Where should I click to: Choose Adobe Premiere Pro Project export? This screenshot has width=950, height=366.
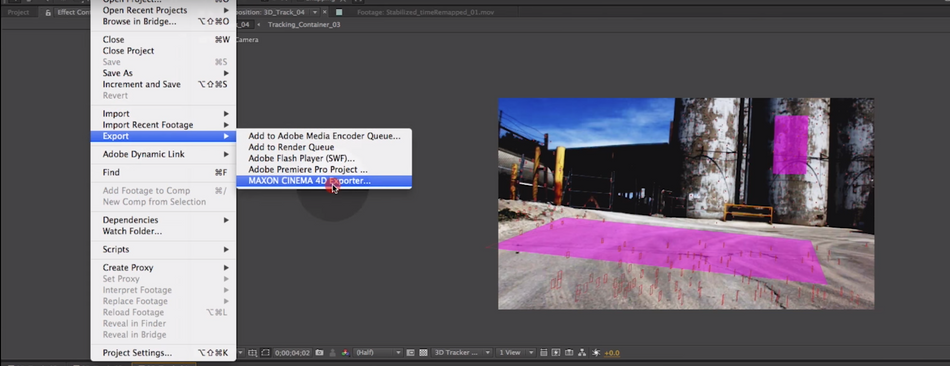click(x=324, y=170)
